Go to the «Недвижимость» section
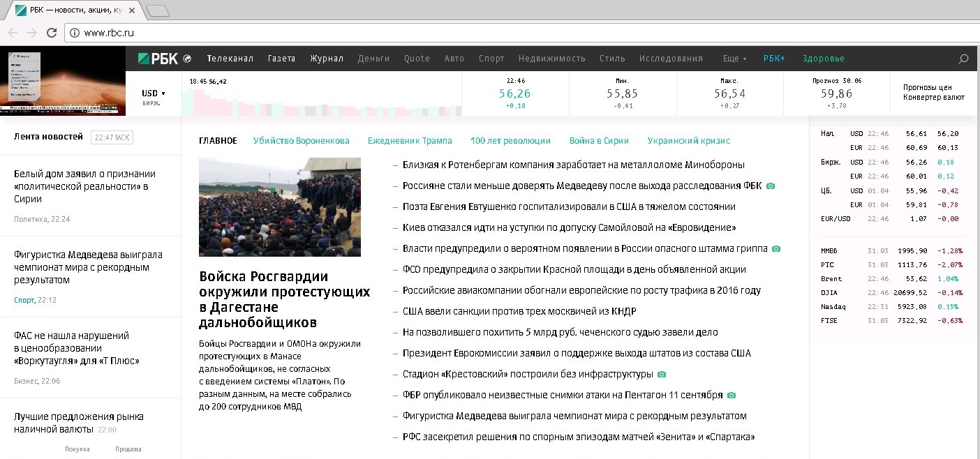 tap(551, 59)
